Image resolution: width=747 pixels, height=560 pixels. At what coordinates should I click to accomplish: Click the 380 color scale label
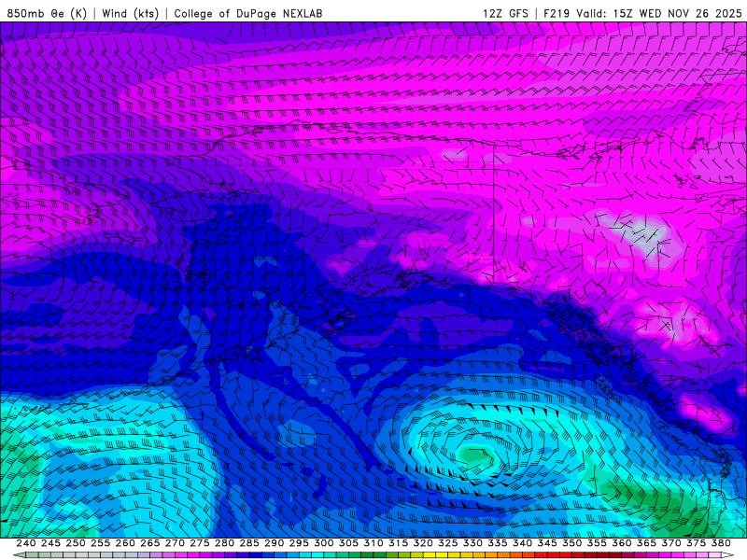721,543
